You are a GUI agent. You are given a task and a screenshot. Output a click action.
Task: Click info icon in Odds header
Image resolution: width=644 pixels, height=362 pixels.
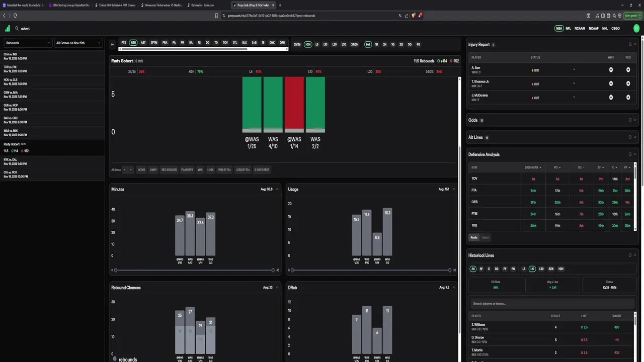(630, 120)
